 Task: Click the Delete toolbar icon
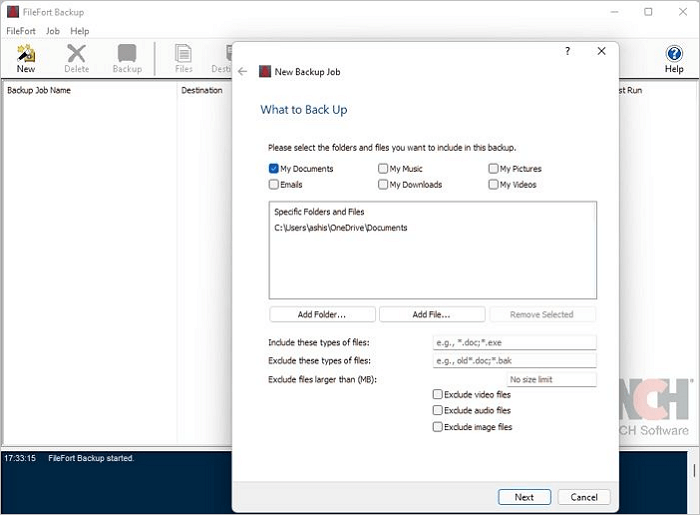[x=77, y=58]
